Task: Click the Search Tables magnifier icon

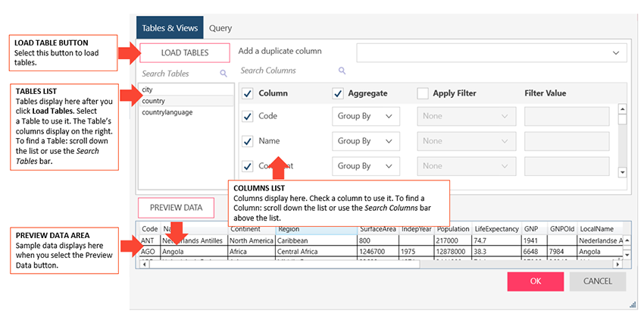Action: [224, 74]
